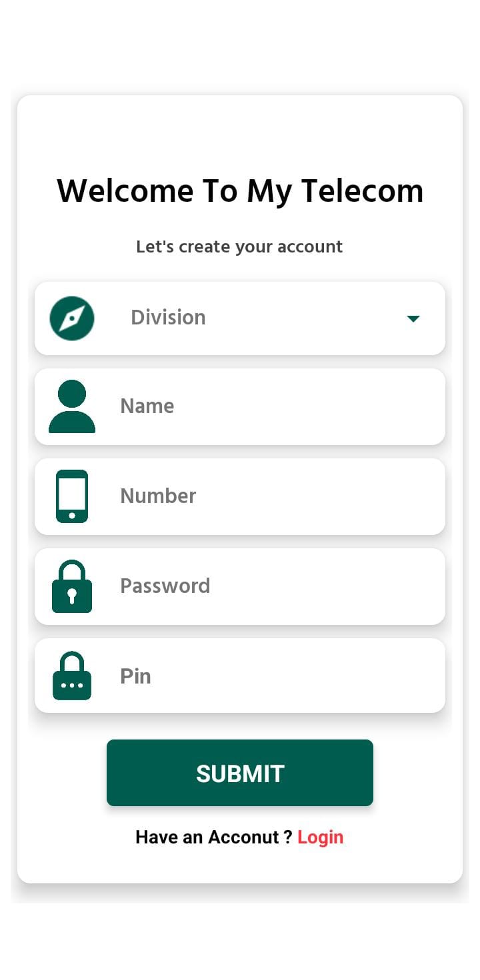Activate the Pin input field
The height and width of the screenshot is (980, 480).
coord(240,676)
